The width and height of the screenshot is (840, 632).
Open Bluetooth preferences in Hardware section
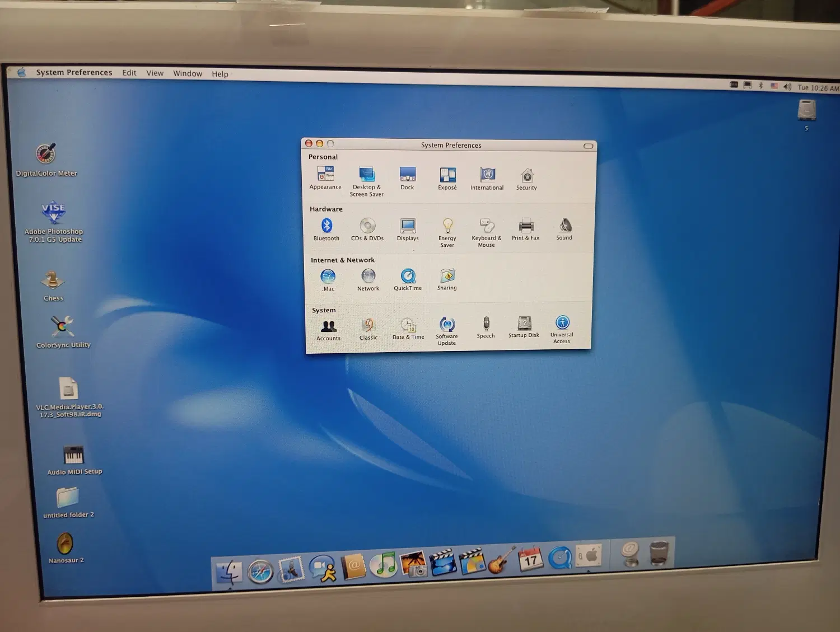326,230
